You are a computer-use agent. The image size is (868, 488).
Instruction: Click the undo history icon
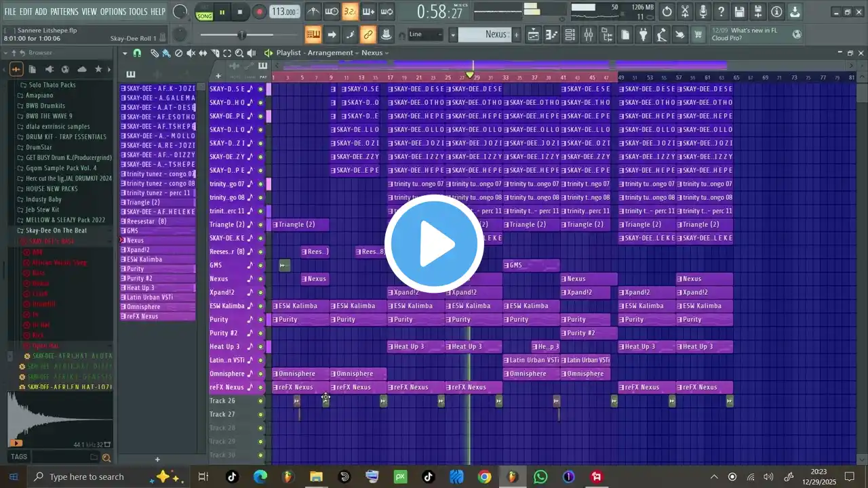pos(667,12)
